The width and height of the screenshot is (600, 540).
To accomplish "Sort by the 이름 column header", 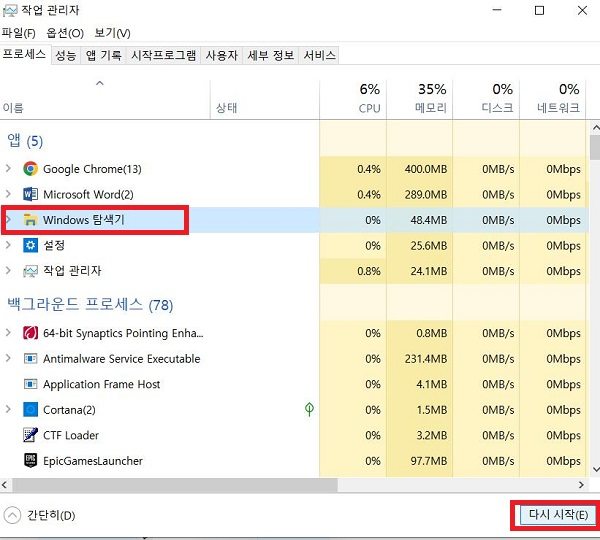I will click(x=105, y=100).
